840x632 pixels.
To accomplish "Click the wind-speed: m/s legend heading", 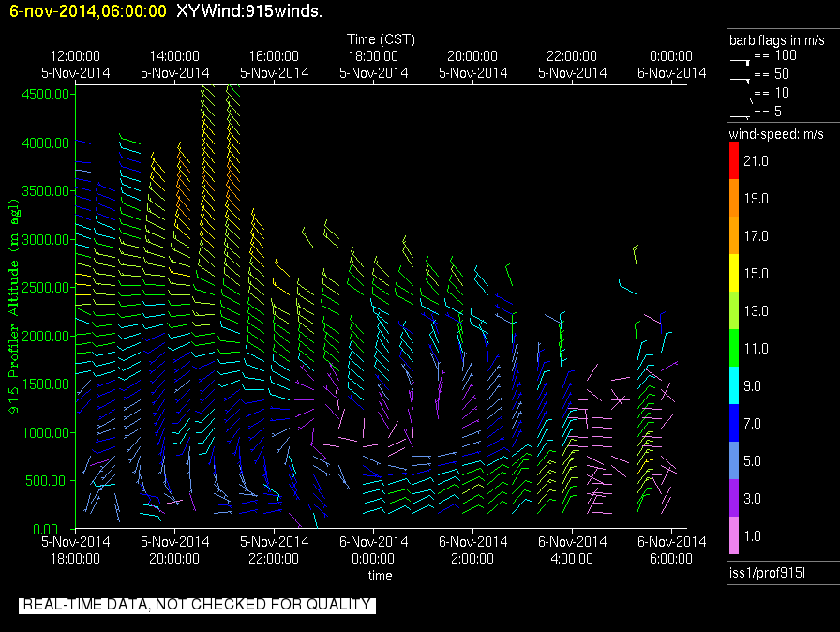I will pos(776,134).
